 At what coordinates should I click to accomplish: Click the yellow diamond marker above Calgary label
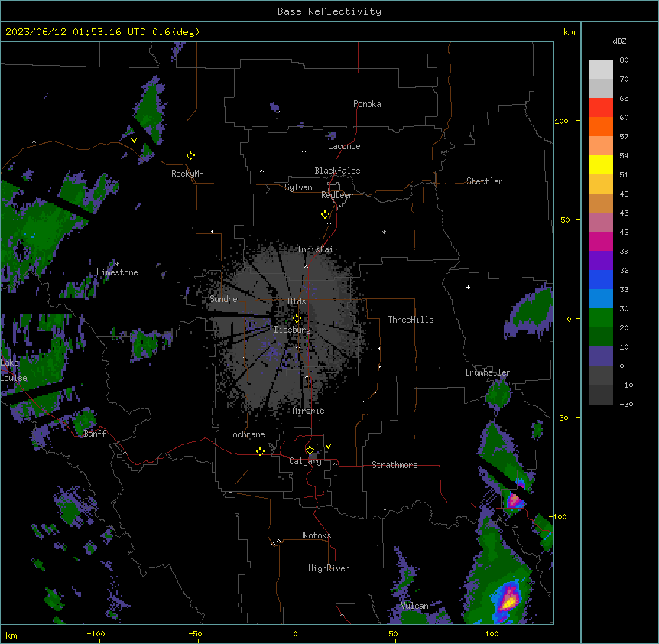tap(310, 450)
